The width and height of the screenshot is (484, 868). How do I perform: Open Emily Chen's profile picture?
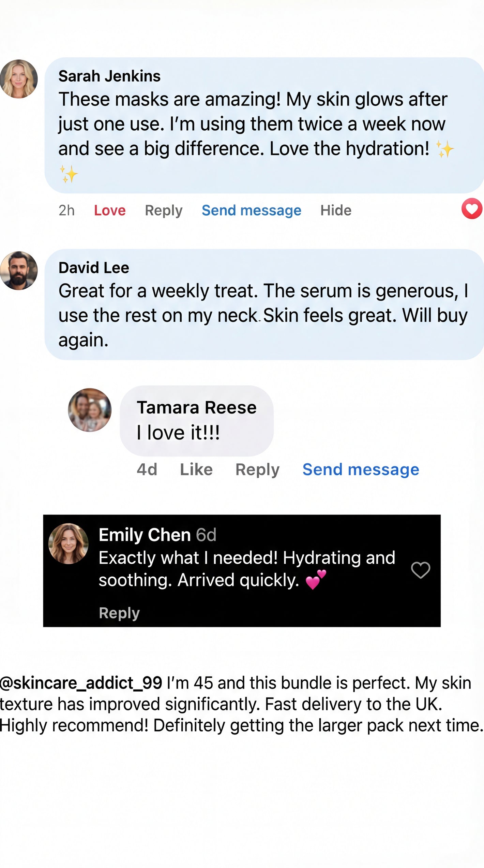pyautogui.click(x=69, y=544)
